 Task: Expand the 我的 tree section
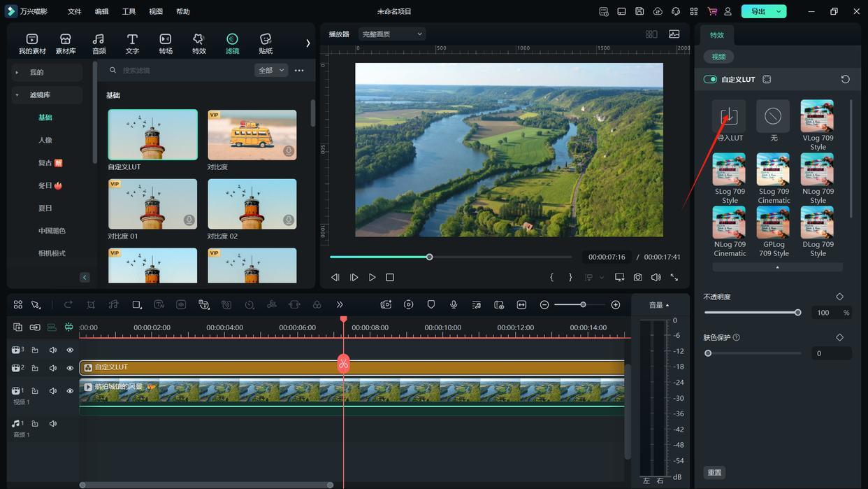pyautogui.click(x=17, y=72)
